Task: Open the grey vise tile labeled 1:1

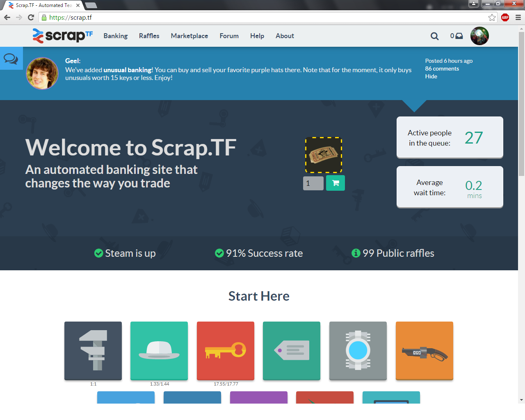Action: (93, 351)
